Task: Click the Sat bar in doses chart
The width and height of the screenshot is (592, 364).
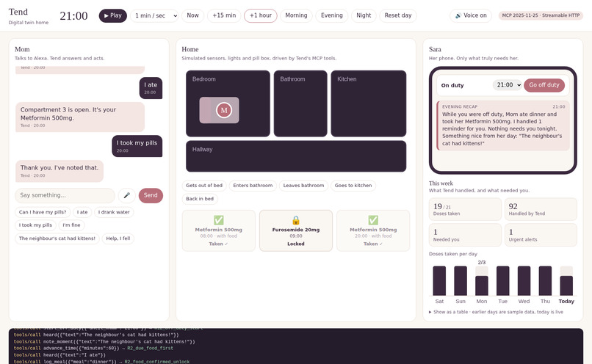Action: tap(439, 280)
